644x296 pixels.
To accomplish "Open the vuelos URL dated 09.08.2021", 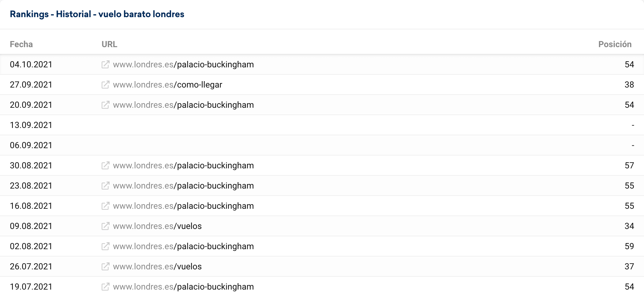I will [x=157, y=226].
